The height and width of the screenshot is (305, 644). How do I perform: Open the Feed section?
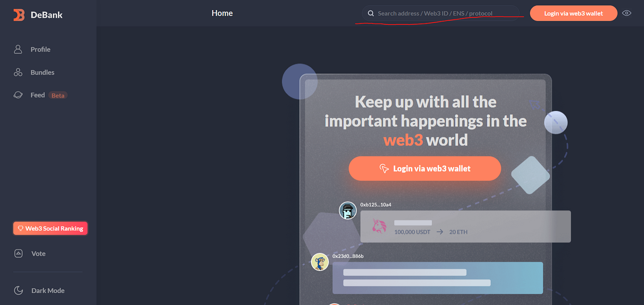click(x=38, y=95)
